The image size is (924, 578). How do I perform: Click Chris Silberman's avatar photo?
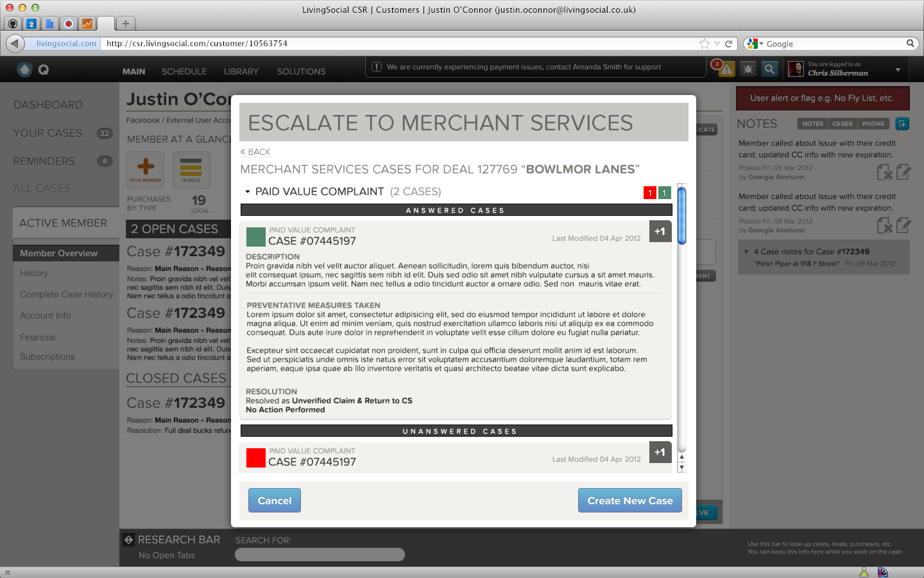(796, 69)
